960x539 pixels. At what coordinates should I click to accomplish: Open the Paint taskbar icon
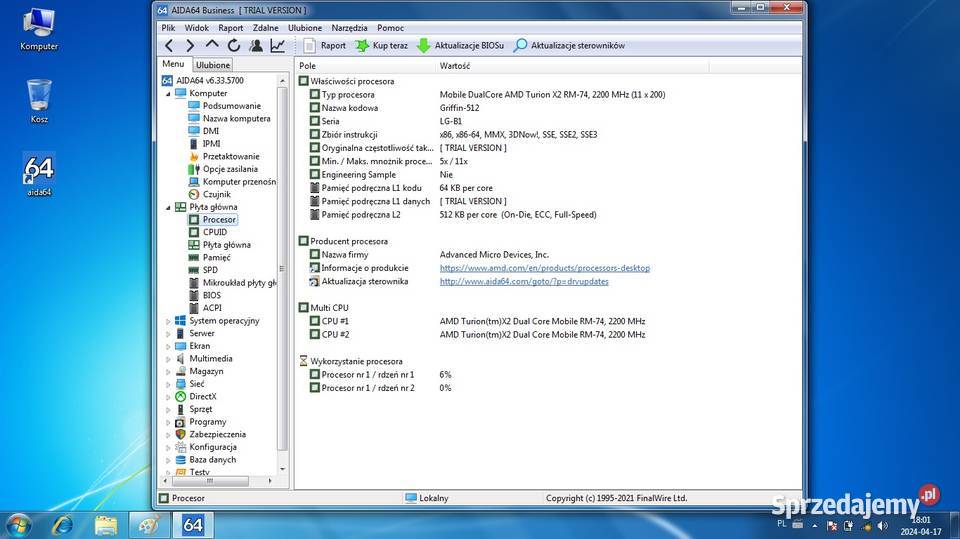coord(149,525)
